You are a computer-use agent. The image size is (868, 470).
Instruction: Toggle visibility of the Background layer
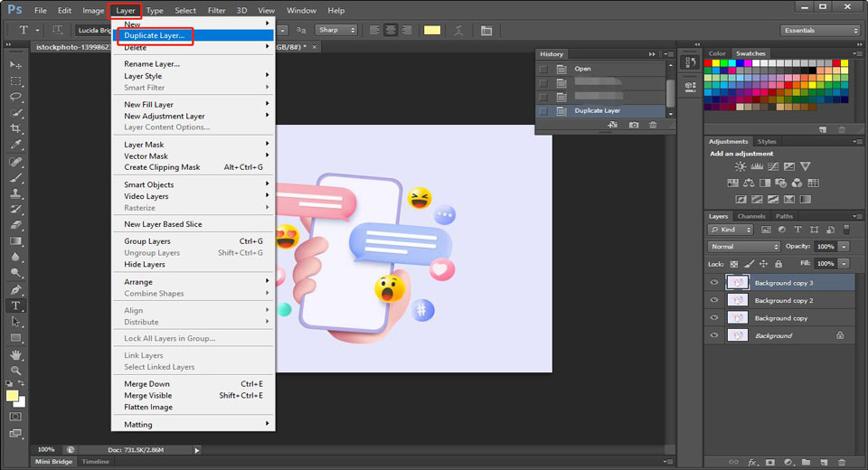click(714, 335)
